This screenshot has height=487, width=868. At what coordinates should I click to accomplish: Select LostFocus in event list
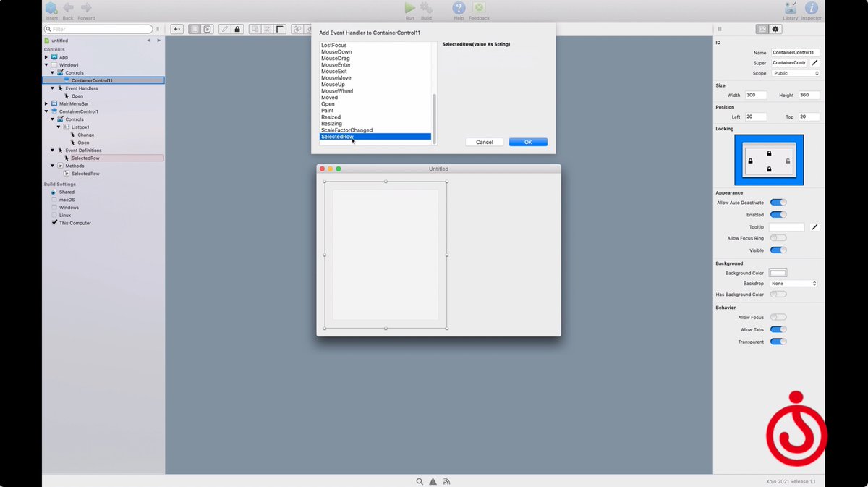coord(375,46)
